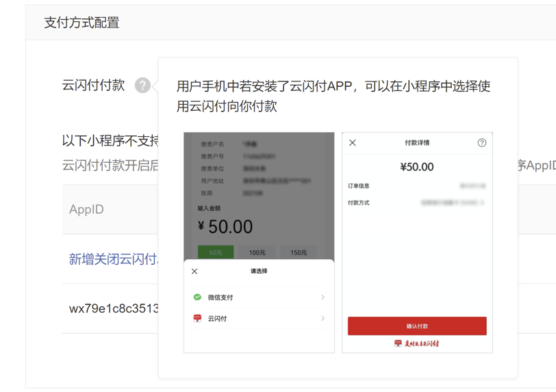Click the 以下小程序不支持 heading

(x=110, y=141)
